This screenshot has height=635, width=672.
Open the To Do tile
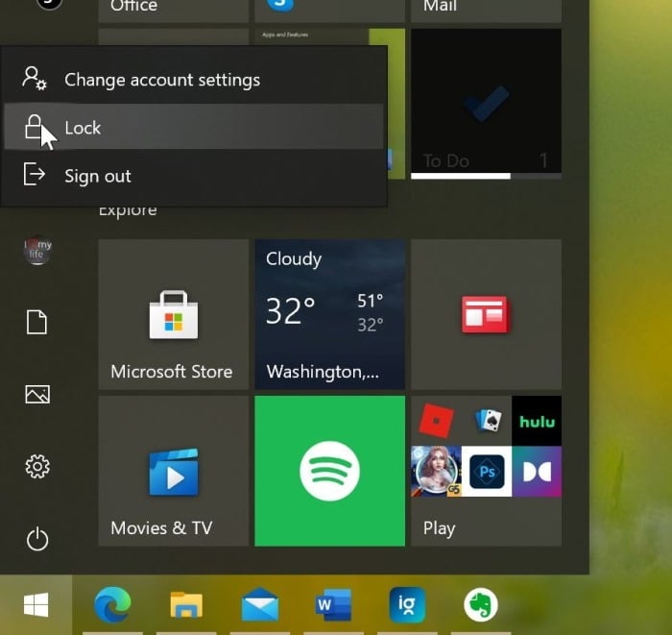(486, 104)
